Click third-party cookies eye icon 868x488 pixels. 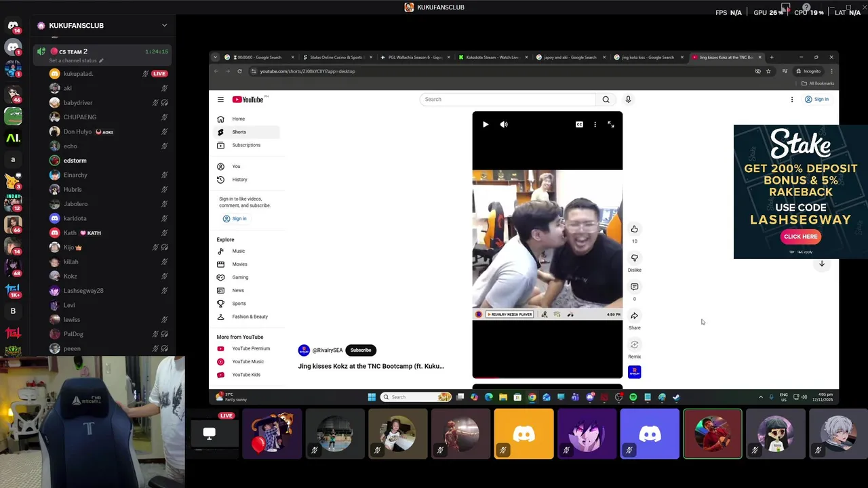tap(757, 71)
